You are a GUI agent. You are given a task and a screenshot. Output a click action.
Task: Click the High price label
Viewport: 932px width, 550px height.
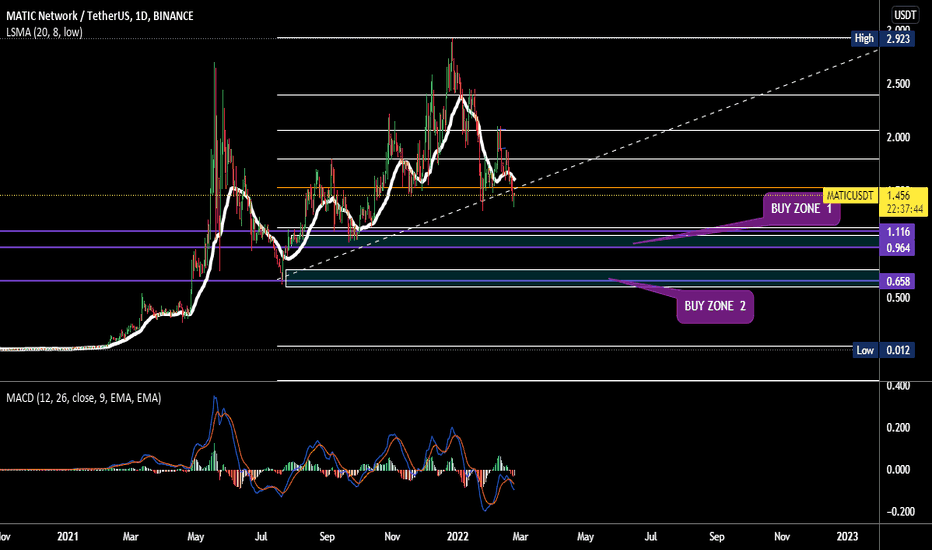click(x=864, y=39)
